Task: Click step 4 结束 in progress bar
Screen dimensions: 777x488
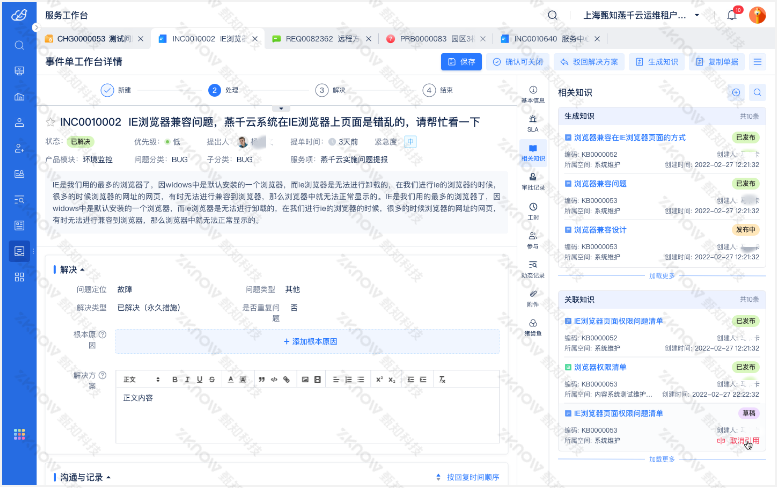Action: click(x=438, y=90)
